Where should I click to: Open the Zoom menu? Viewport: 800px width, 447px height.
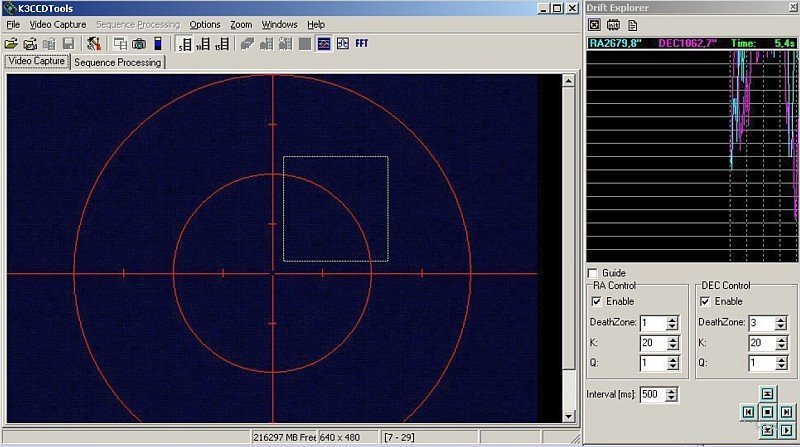241,24
